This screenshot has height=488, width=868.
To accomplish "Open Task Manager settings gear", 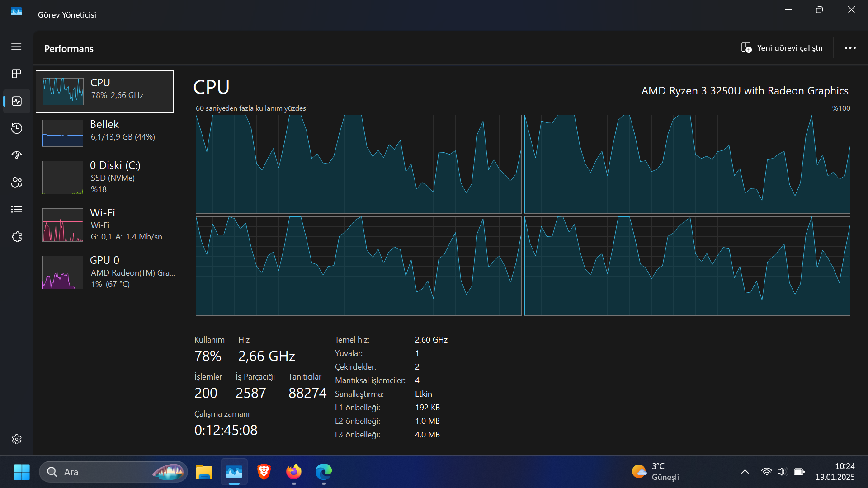I will (17, 439).
